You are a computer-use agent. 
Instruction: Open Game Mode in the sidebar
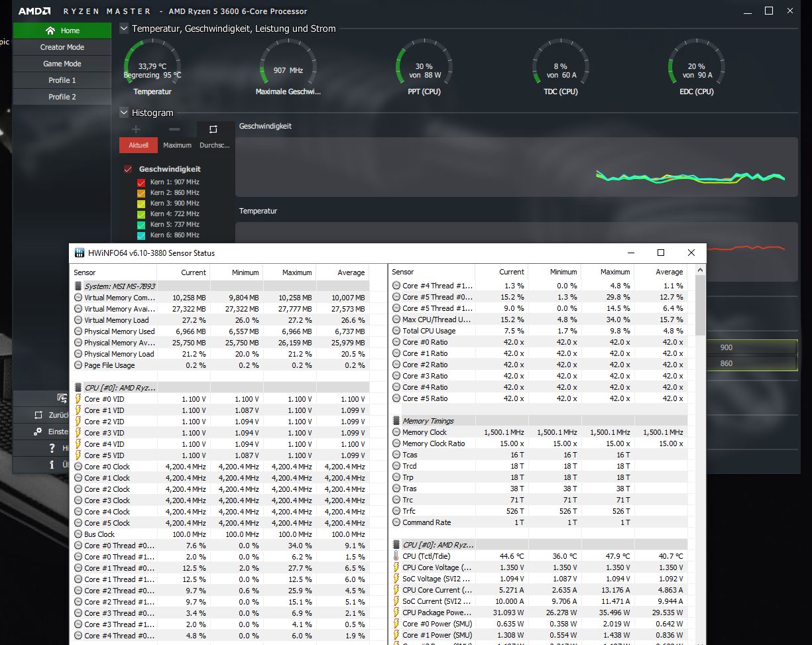click(62, 64)
